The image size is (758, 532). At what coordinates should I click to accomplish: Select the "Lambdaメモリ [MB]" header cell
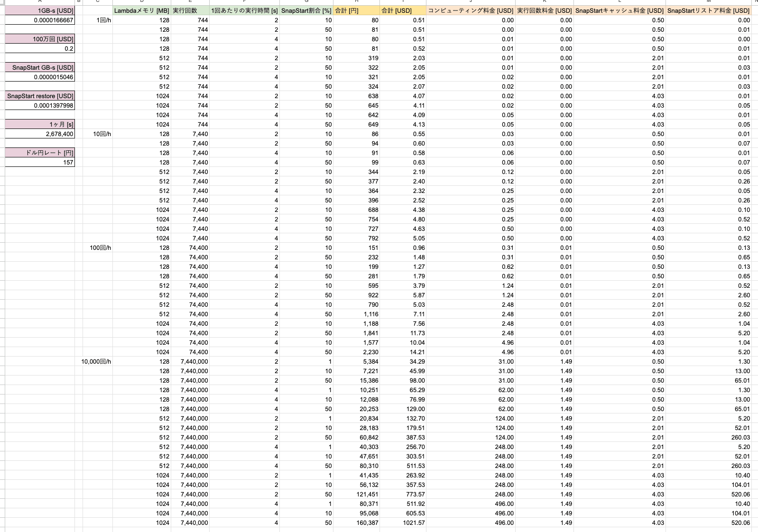(142, 10)
